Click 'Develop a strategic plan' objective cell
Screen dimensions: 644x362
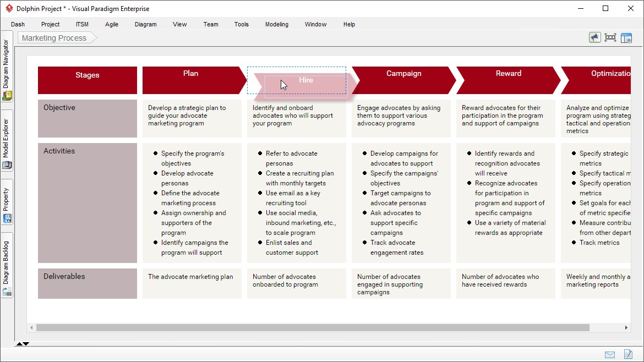coord(192,118)
